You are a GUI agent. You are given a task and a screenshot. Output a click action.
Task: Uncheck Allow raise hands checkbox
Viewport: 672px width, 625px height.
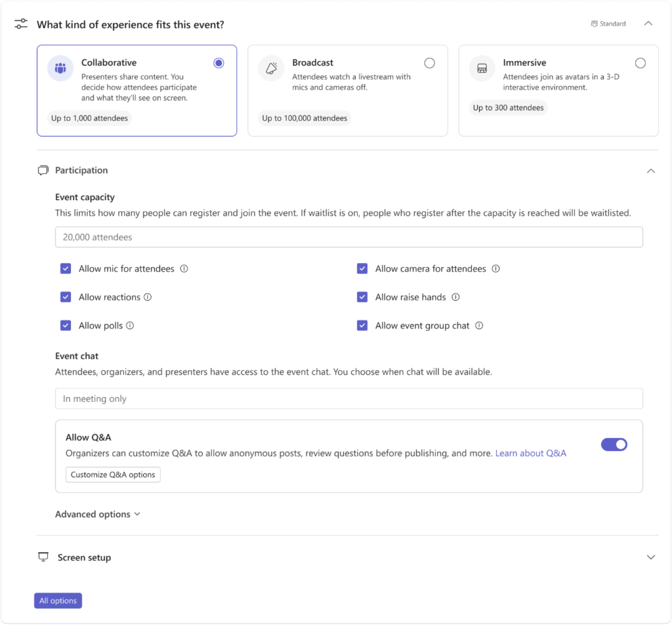(x=362, y=297)
